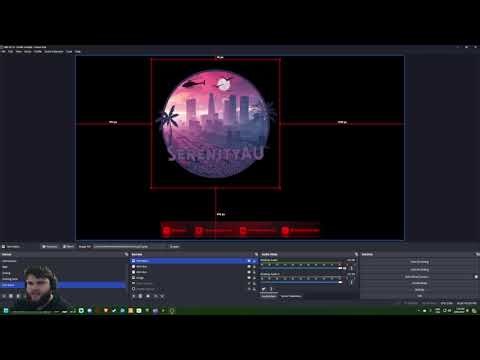Toggle the lock on the second source
This screenshot has width=480, height=360.
[254, 267]
